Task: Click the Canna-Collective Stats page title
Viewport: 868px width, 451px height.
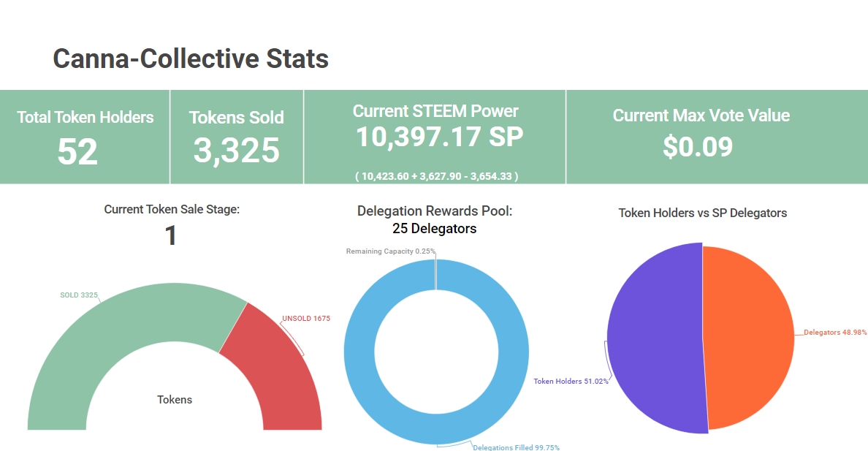Action: tap(191, 58)
